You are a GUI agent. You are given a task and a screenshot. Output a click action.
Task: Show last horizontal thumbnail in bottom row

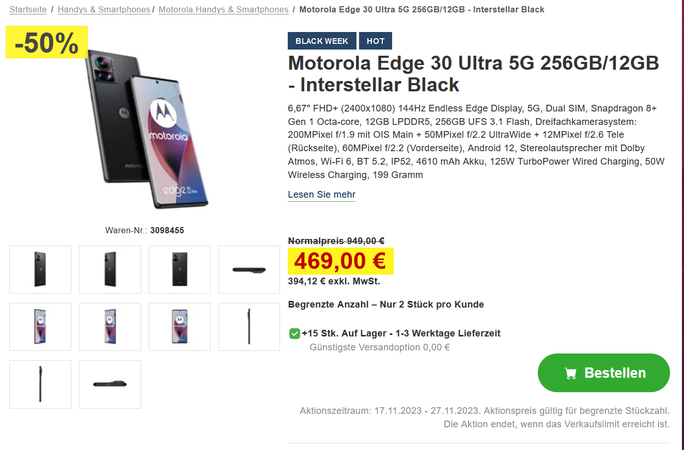(110, 384)
